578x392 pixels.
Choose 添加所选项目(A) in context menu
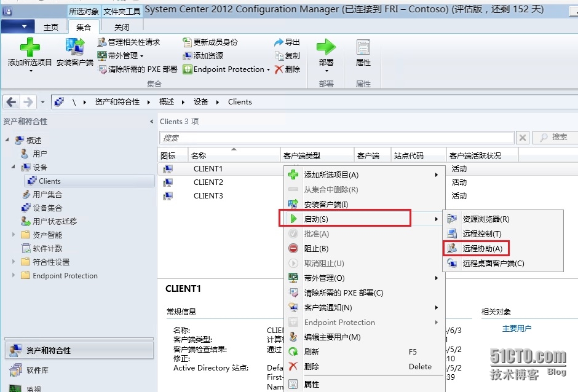point(364,174)
